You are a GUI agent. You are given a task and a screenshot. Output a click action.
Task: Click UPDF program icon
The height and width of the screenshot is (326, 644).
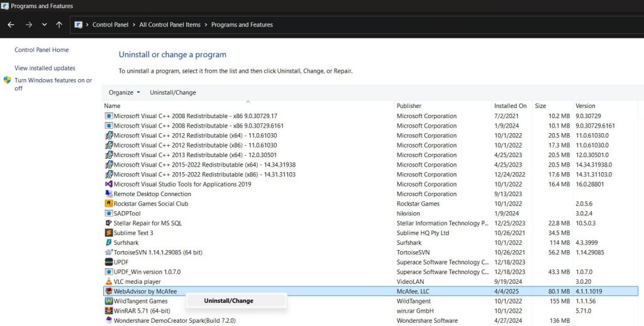(x=108, y=262)
